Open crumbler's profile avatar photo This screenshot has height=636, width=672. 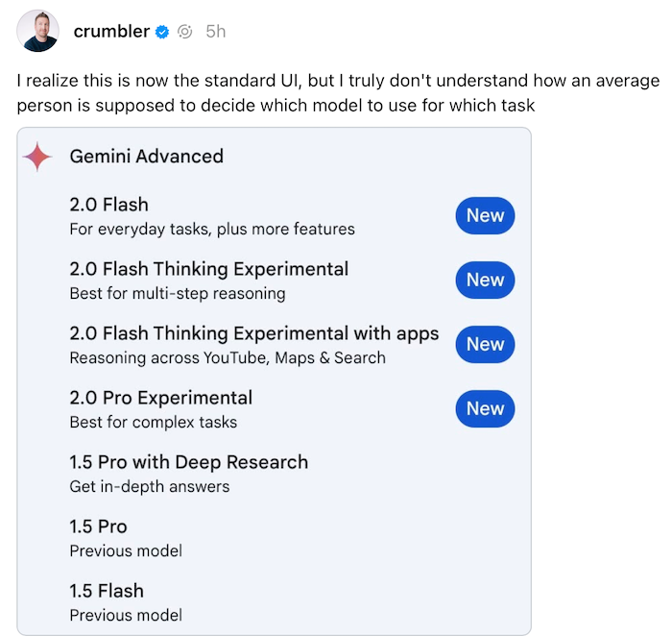(37, 31)
